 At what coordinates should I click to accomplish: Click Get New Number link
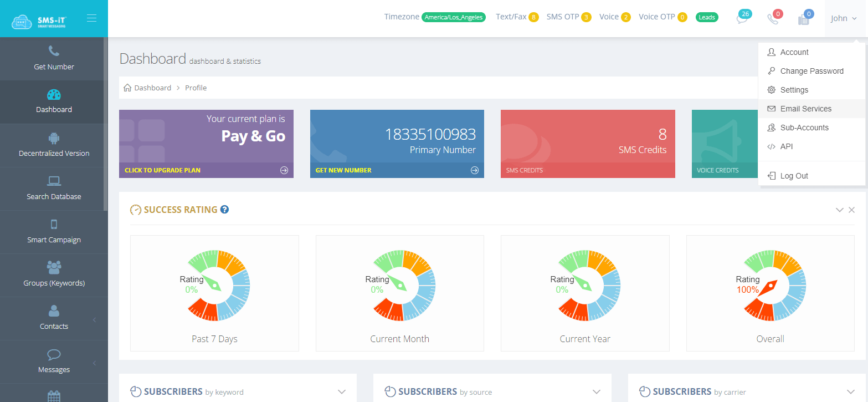(x=343, y=170)
